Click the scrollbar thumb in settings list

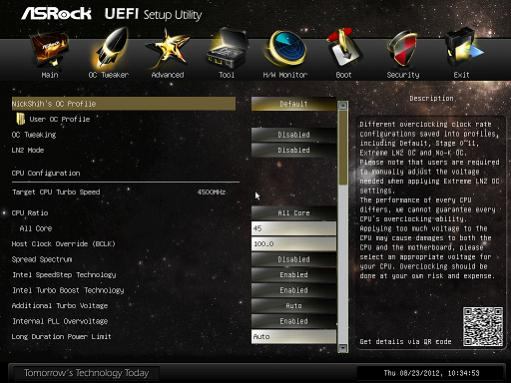343,148
